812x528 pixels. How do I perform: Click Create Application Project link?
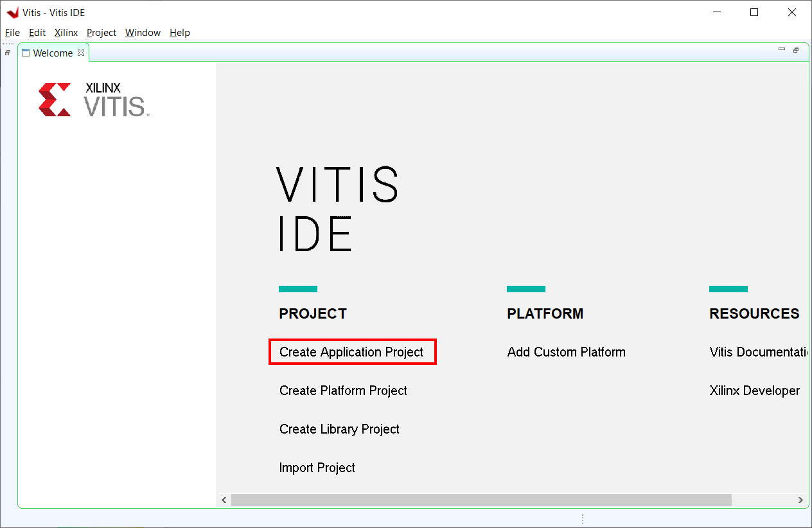351,352
